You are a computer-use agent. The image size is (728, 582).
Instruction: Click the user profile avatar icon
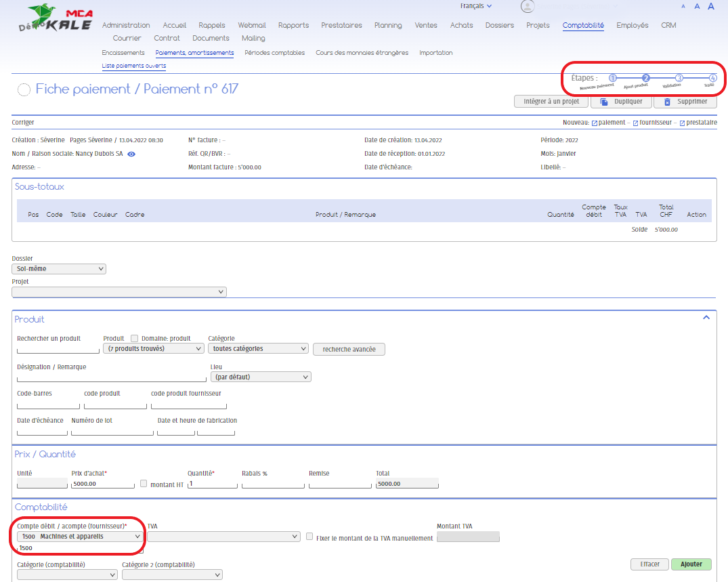click(x=528, y=7)
